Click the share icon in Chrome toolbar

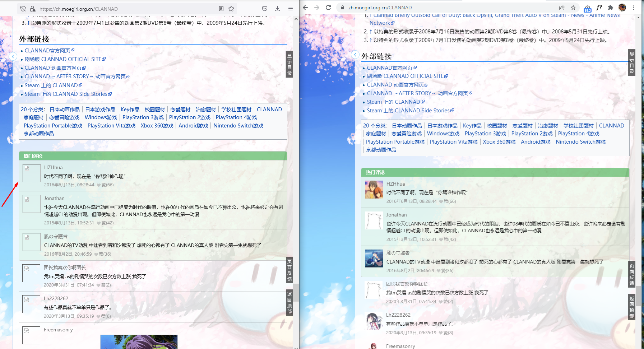[561, 7]
